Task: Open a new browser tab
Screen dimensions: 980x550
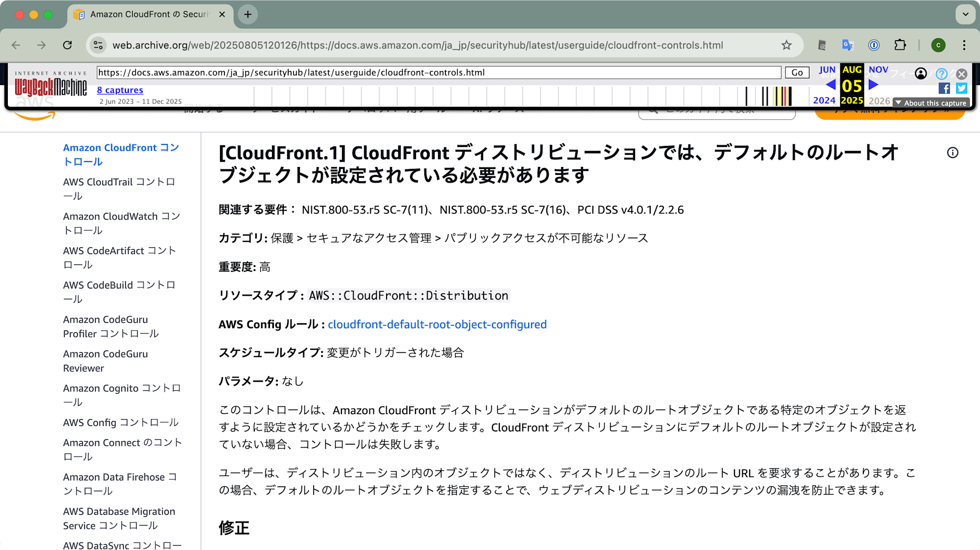Action: 248,15
